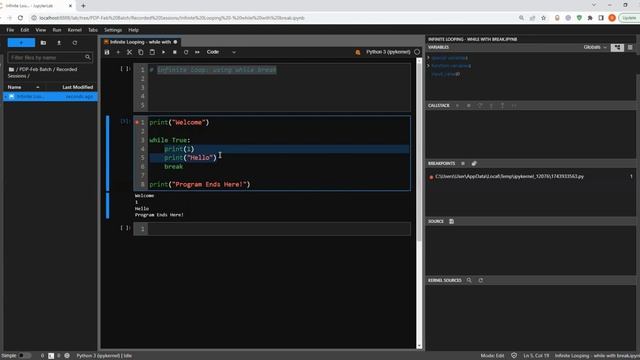Click the kernel status circle indicator

[417, 52]
